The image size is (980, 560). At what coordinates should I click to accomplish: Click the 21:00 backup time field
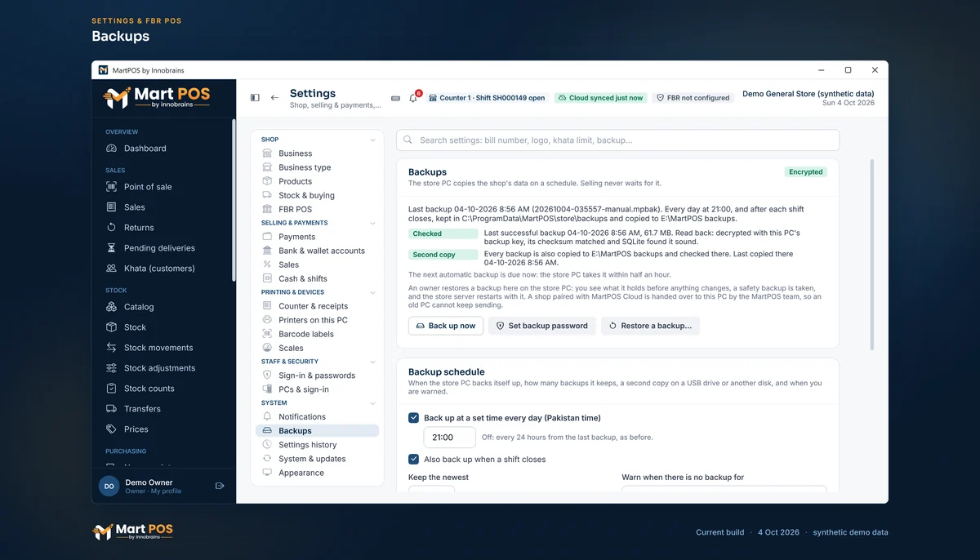[449, 438]
